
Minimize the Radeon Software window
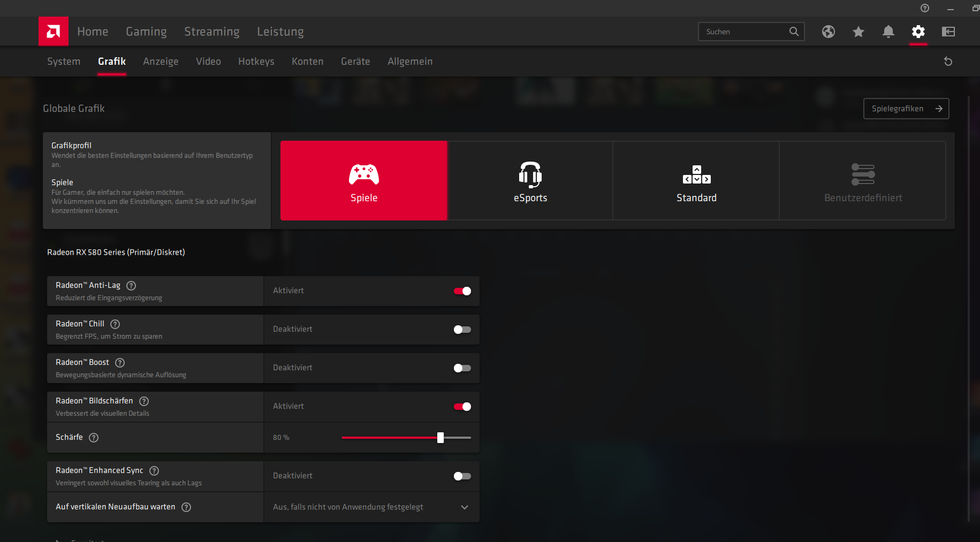click(x=951, y=9)
